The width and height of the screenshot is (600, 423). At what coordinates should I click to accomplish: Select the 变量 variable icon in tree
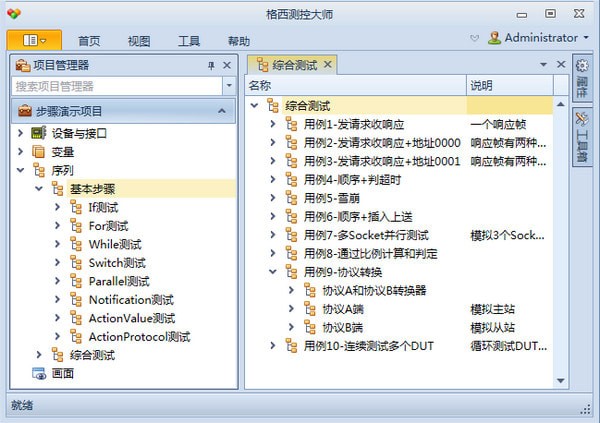tap(39, 152)
